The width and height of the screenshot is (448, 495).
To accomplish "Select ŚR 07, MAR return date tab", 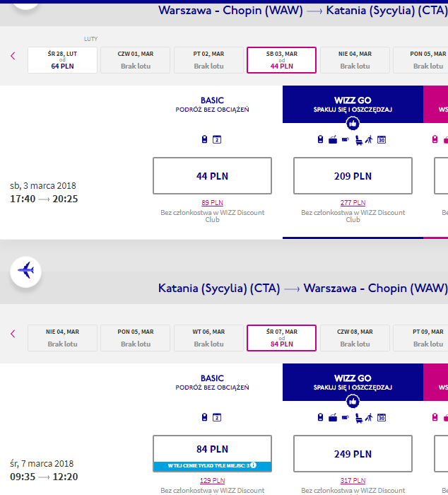I will click(x=281, y=338).
